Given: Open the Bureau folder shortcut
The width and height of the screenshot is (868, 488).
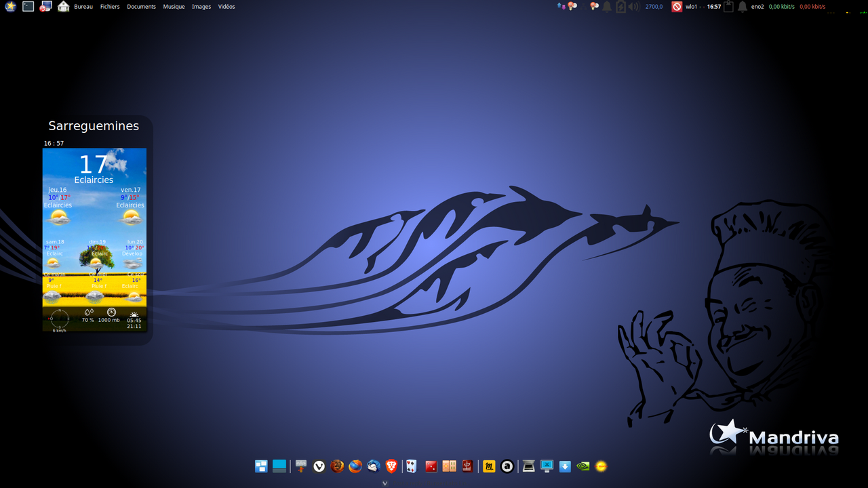Looking at the screenshot, I should pos(83,7).
